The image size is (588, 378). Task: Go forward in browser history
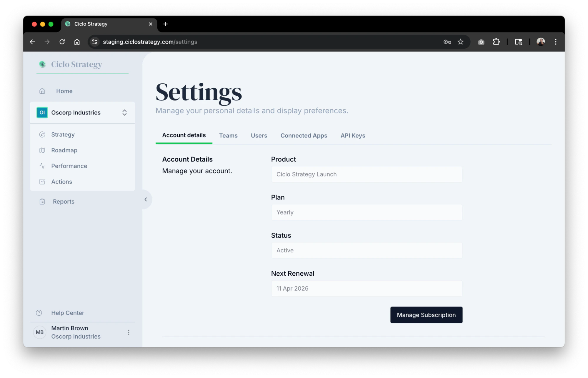click(47, 42)
